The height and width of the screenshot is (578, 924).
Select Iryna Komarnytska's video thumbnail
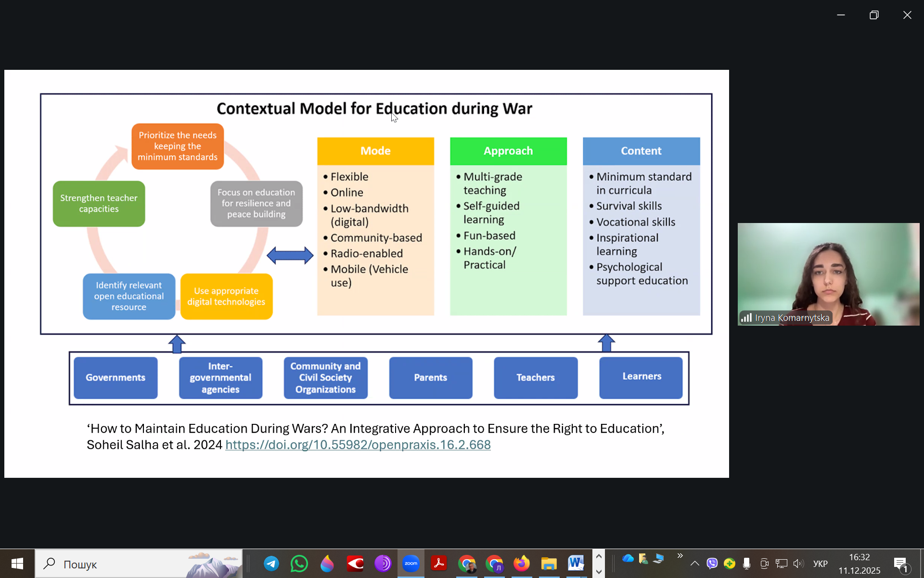pos(828,274)
